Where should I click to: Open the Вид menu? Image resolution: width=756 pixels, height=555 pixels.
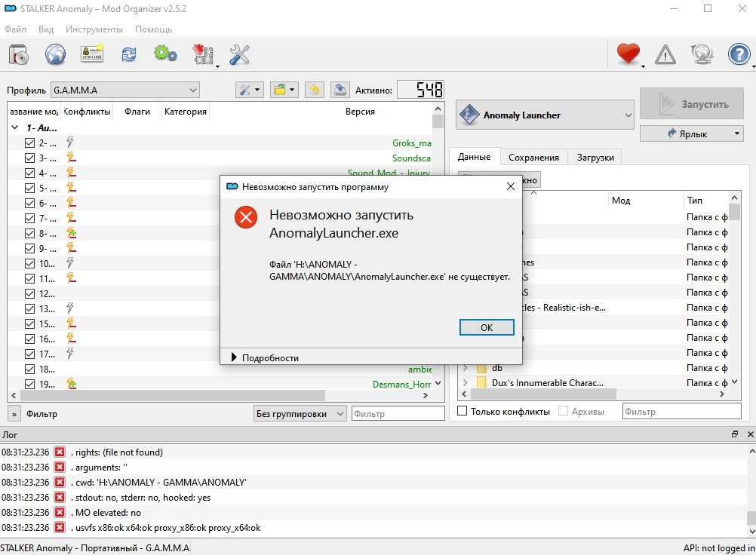click(x=46, y=29)
